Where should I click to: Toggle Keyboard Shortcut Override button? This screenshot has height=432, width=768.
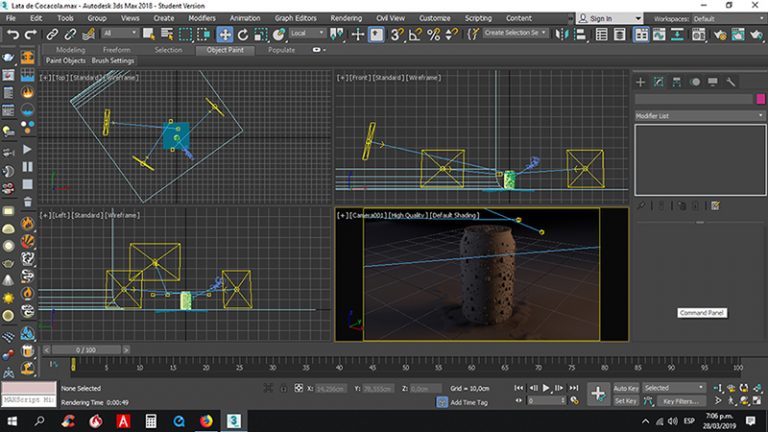376,34
